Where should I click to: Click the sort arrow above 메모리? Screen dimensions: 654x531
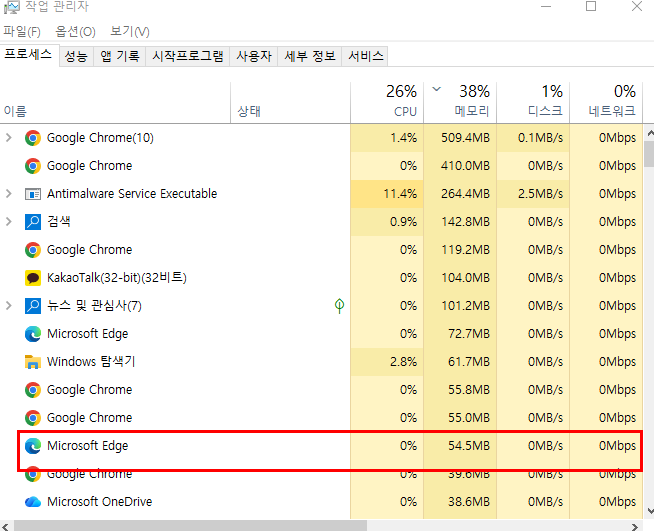pyautogui.click(x=436, y=89)
